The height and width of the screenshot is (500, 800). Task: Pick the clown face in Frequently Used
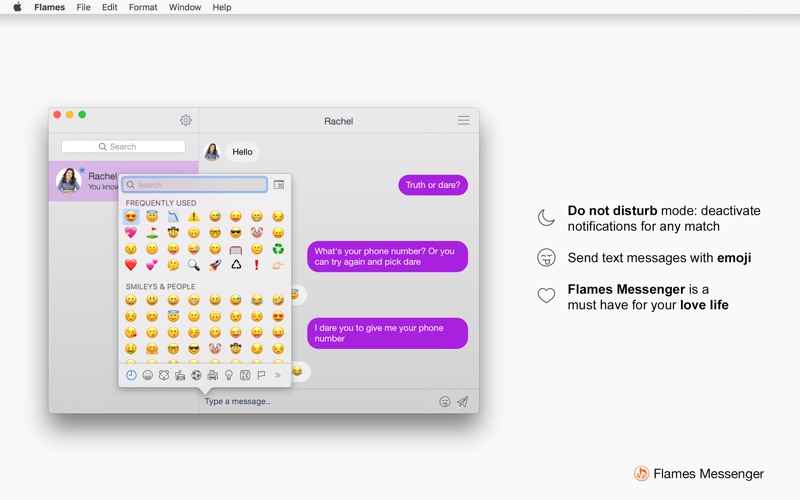click(x=257, y=233)
